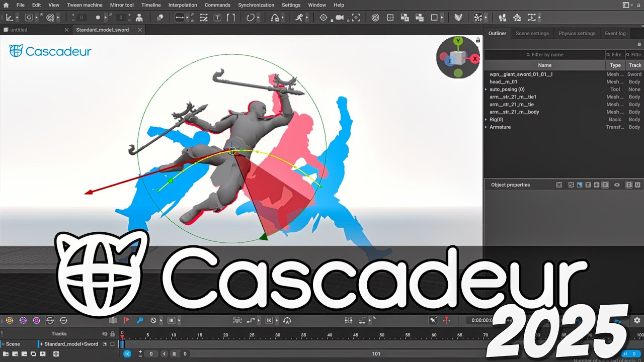This screenshot has width=644, height=362.
Task: Sort Outliner by the Track column header
Action: 635,65
